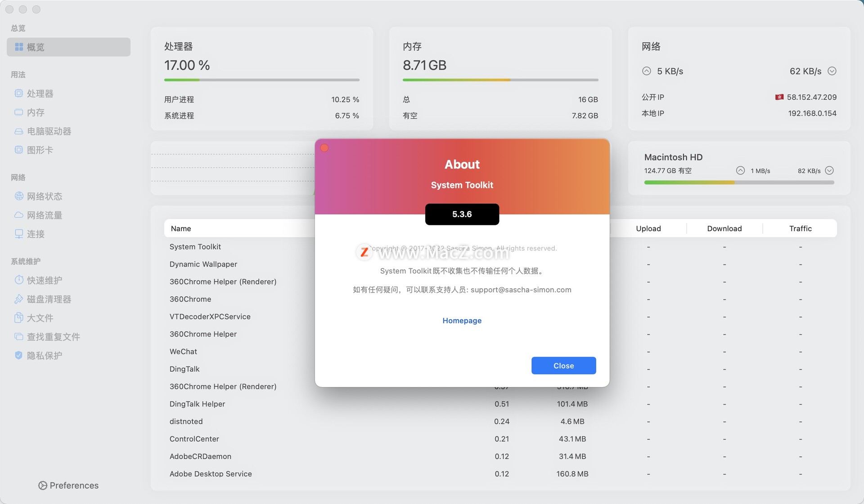The width and height of the screenshot is (864, 504).
Task: Close the About dialog with red dot
Action: [324, 148]
